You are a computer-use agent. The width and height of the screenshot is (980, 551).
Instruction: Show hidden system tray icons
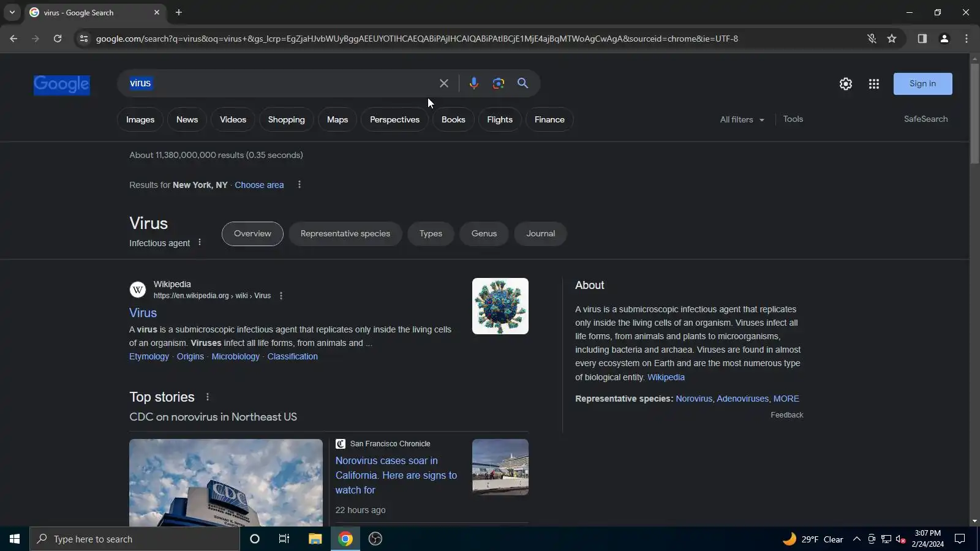[x=857, y=539]
